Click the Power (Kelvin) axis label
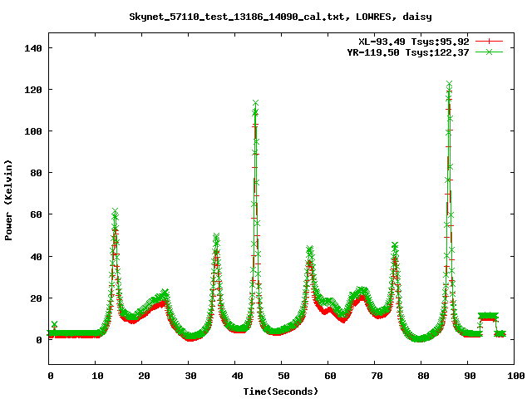Image resolution: width=532 pixels, height=399 pixels. [8, 200]
